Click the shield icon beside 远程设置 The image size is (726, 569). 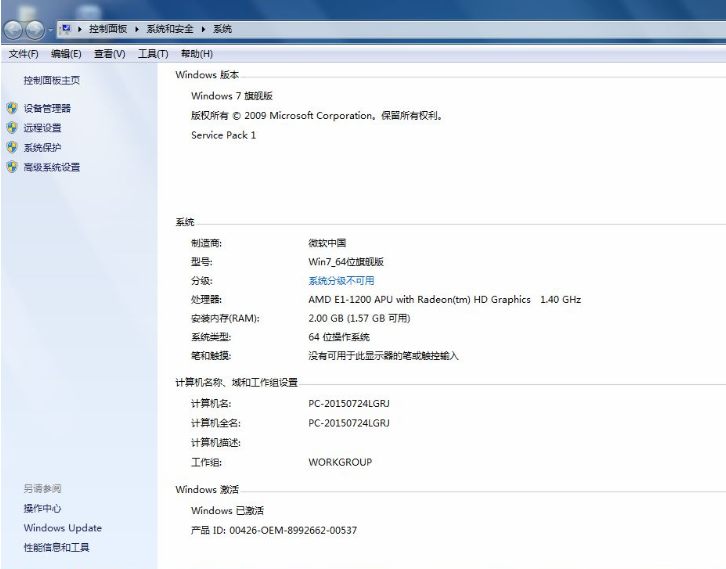(x=12, y=128)
